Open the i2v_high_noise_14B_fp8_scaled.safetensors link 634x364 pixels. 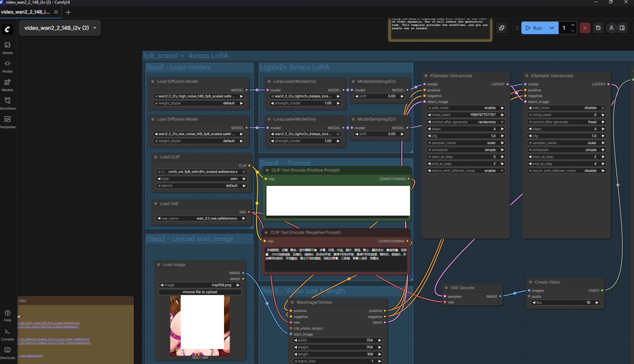[x=49, y=323]
